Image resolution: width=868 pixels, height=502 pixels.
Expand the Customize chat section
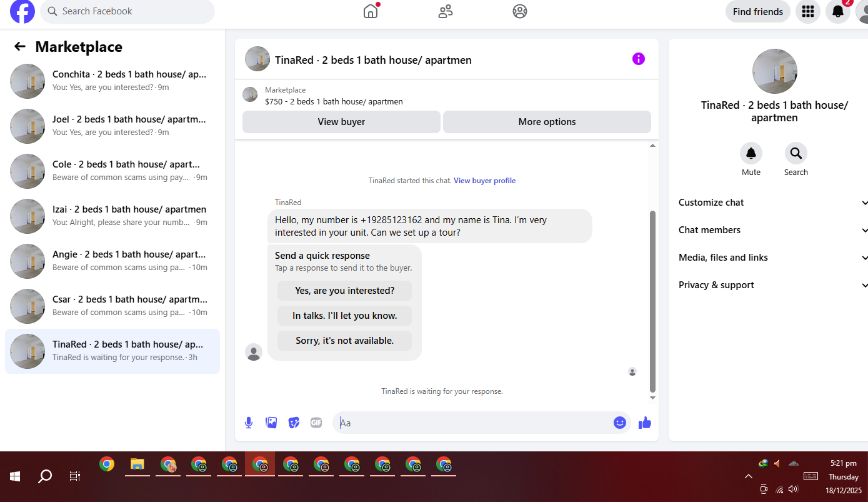773,203
